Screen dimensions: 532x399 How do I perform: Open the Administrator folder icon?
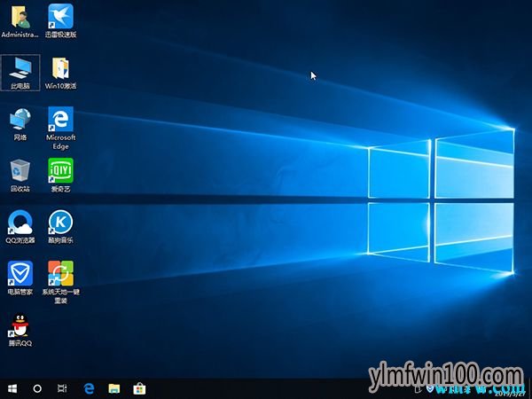tap(20, 21)
